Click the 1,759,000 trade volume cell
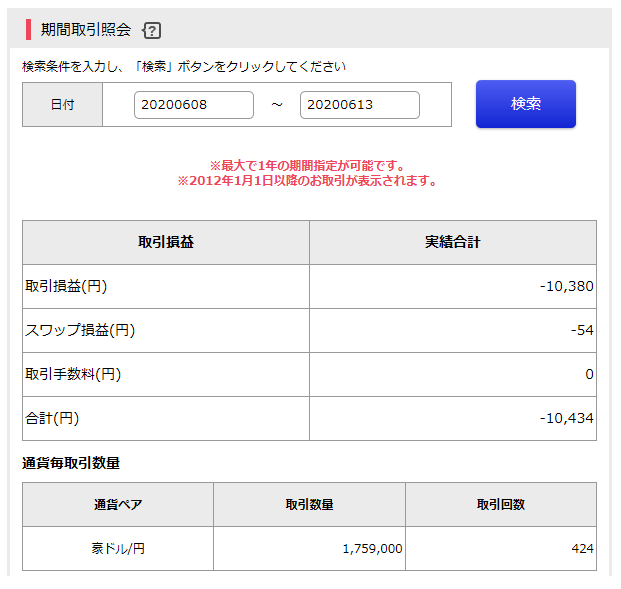 click(309, 549)
